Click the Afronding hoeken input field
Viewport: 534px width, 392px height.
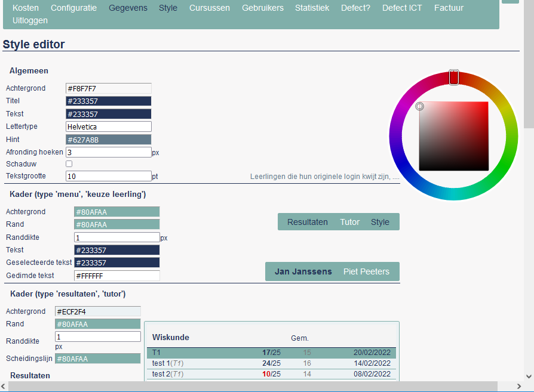pos(108,152)
